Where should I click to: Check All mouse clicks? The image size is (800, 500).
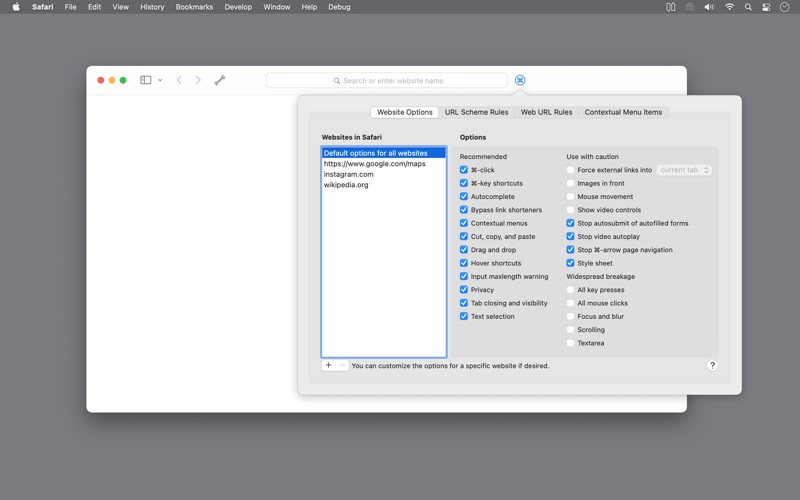(x=570, y=303)
